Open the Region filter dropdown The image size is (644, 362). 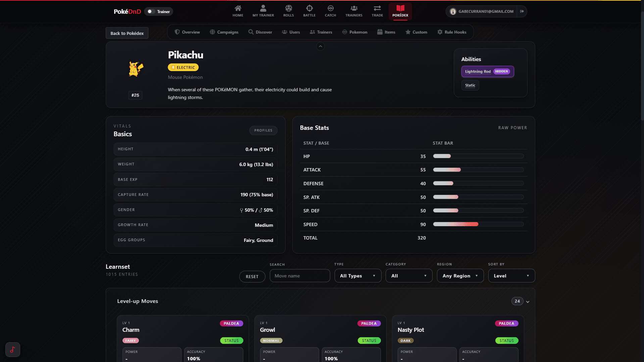460,276
